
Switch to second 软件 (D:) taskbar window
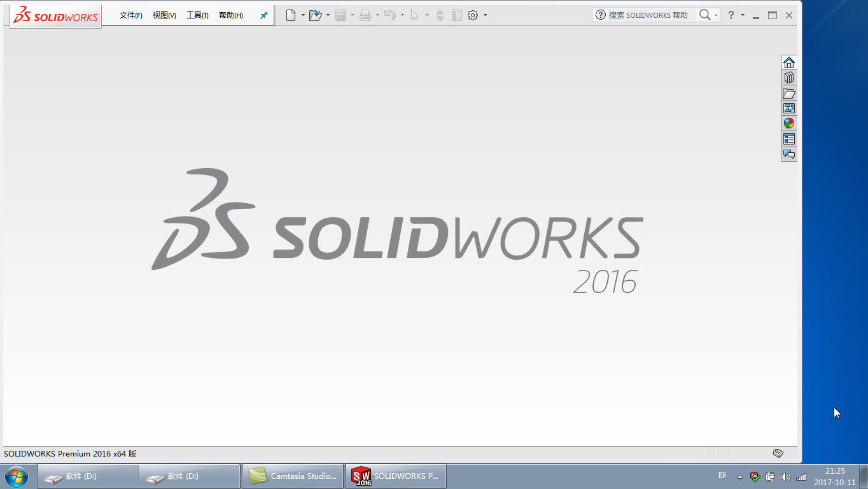tap(190, 476)
